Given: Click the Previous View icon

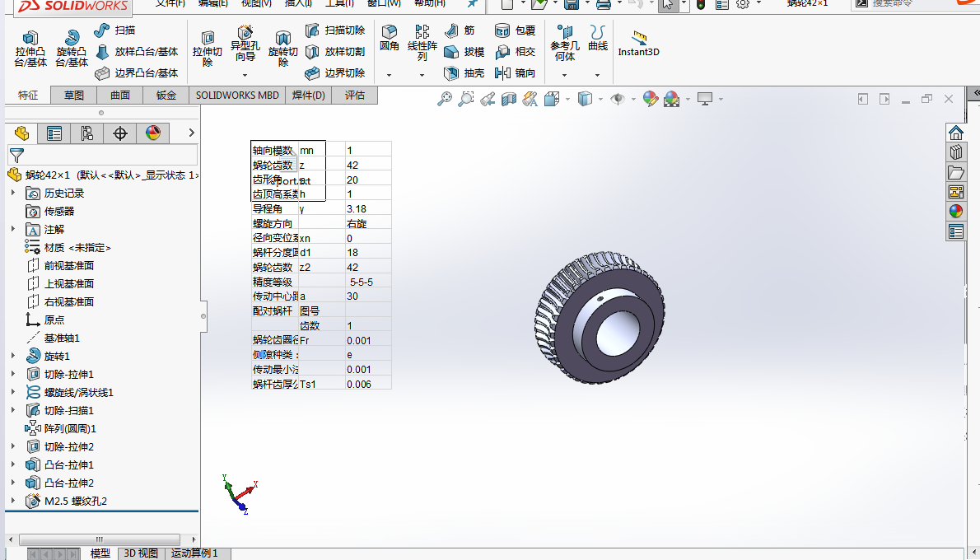Looking at the screenshot, I should 488,99.
